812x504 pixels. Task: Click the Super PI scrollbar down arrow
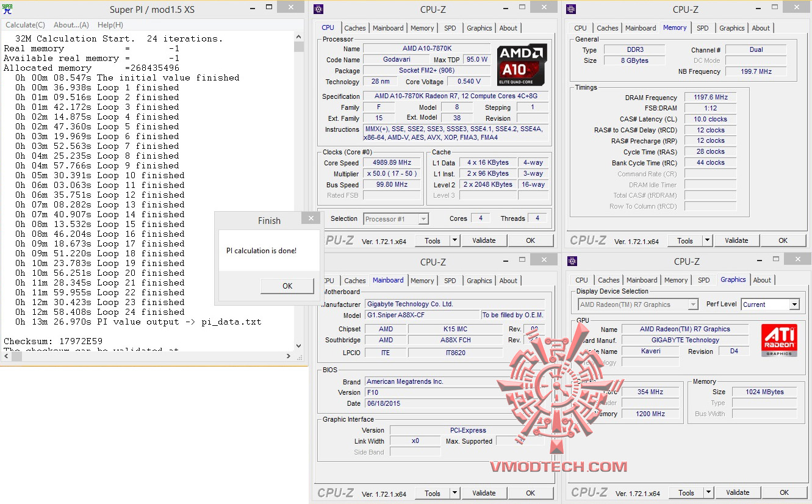click(298, 347)
